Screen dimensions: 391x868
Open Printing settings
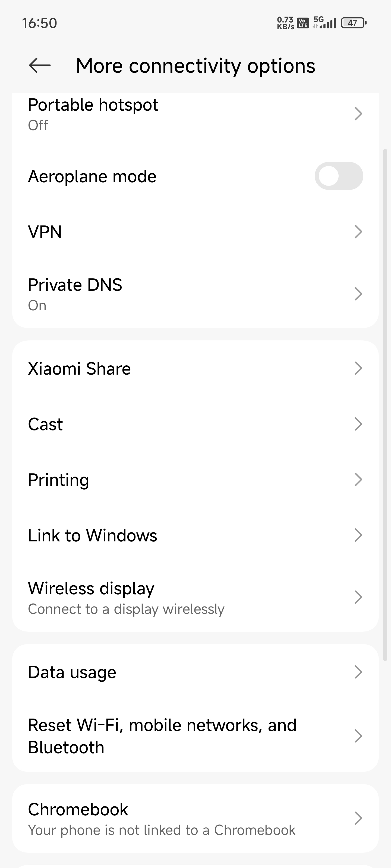(195, 480)
